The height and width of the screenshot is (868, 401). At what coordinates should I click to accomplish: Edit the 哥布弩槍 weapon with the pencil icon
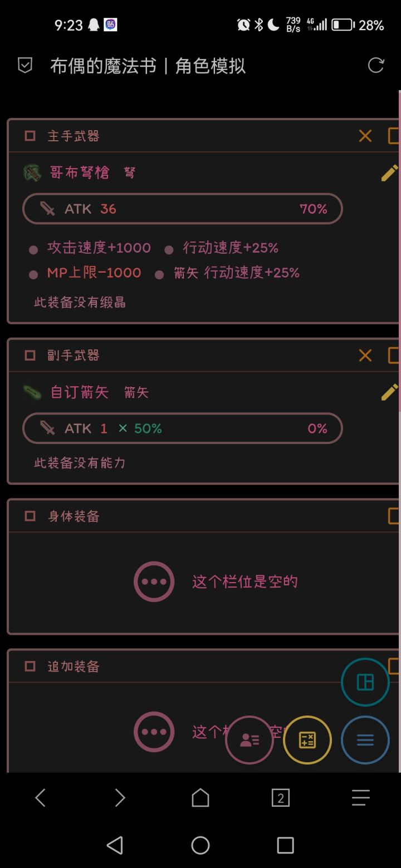click(389, 172)
